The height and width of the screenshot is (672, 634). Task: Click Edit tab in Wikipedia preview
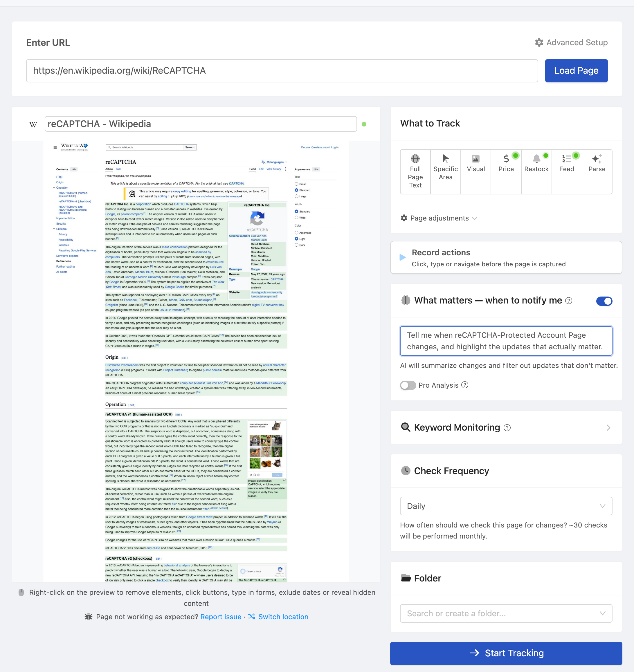pos(261,169)
